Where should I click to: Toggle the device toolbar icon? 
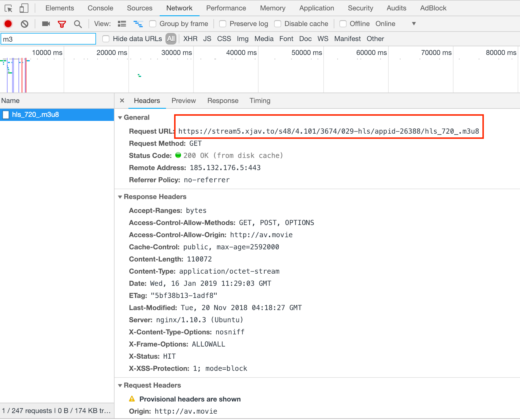tap(24, 8)
